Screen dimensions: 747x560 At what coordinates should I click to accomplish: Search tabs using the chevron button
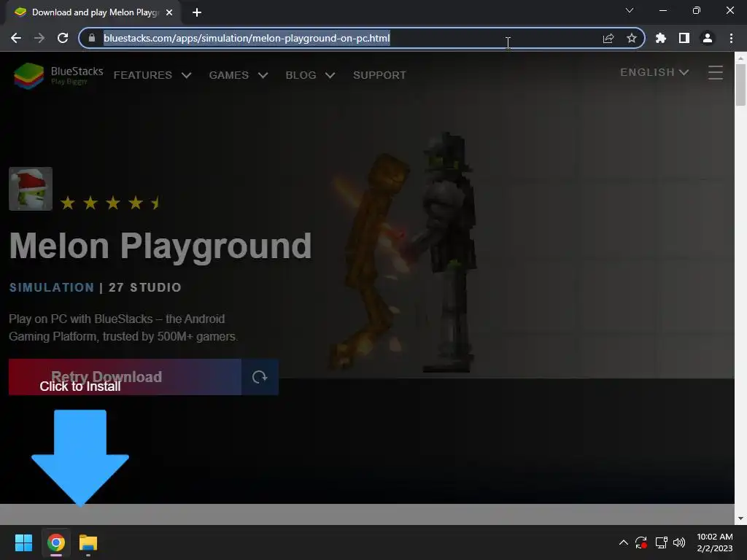pyautogui.click(x=630, y=10)
